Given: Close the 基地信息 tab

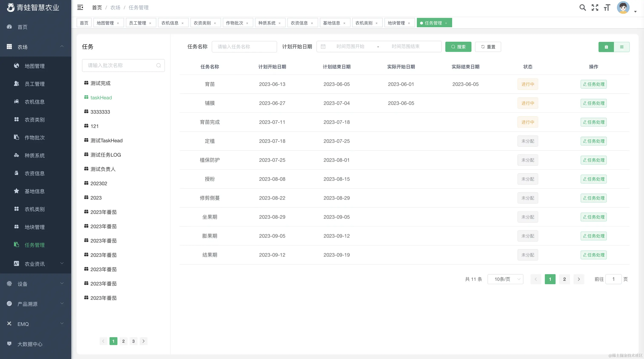Looking at the screenshot, I should tap(345, 23).
